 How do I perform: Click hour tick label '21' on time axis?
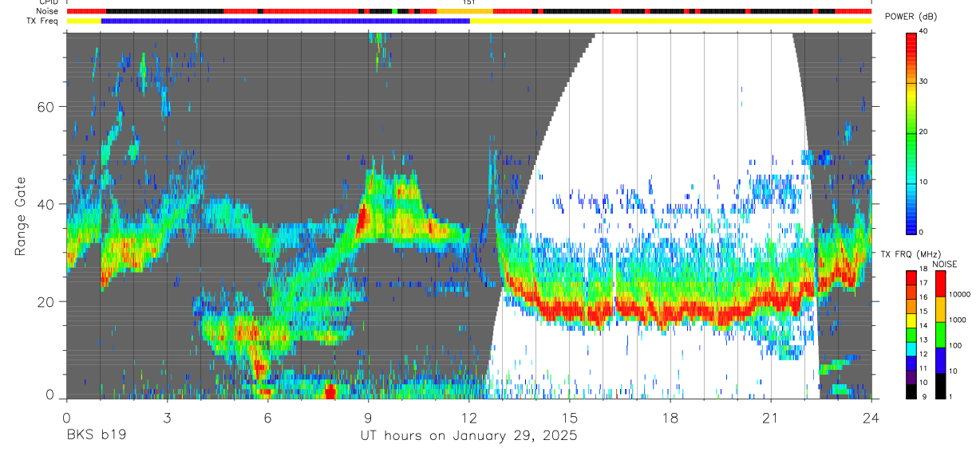tap(771, 418)
